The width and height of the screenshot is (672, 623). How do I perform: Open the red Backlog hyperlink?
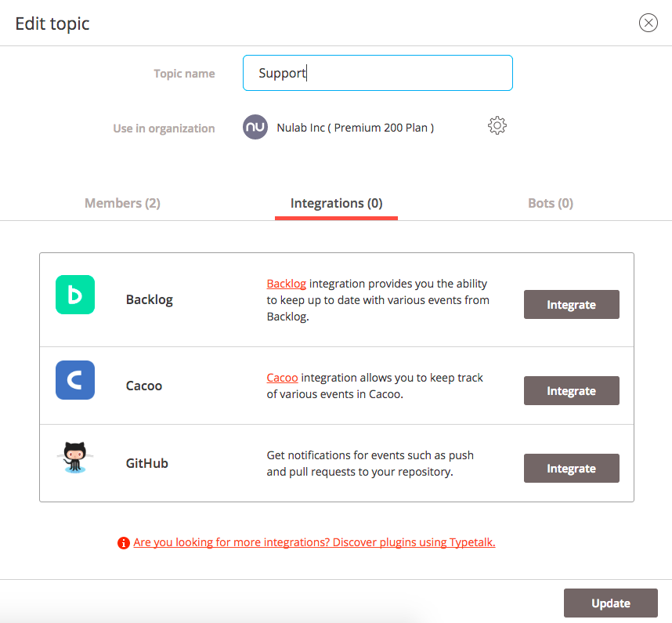[x=287, y=284]
